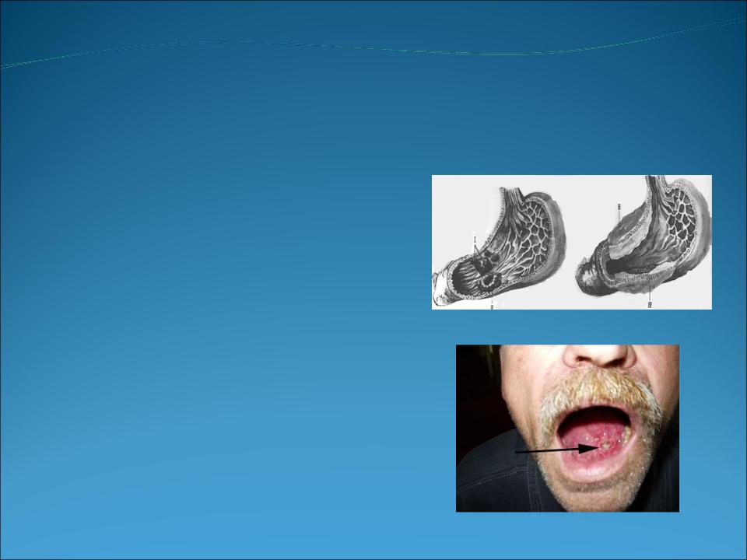Screen dimensions: 747x560
Task: Select the stomach anatomy illustration image
Action: tap(572, 242)
